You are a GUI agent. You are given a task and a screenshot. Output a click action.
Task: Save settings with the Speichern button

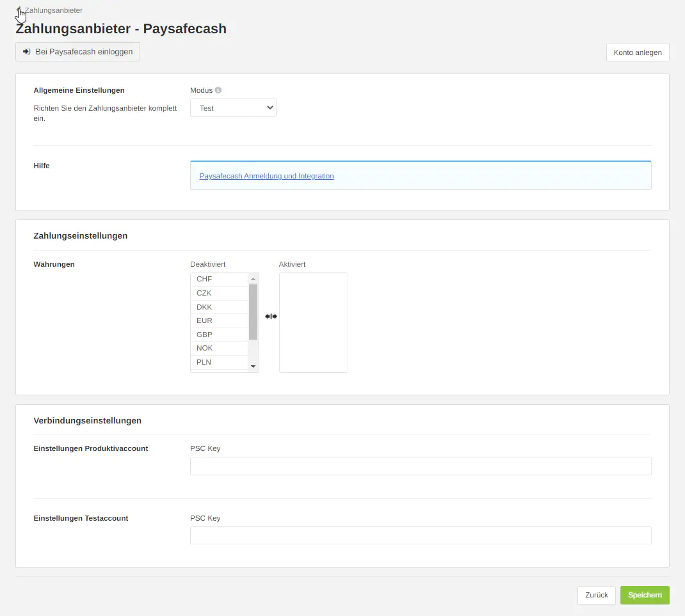(644, 595)
